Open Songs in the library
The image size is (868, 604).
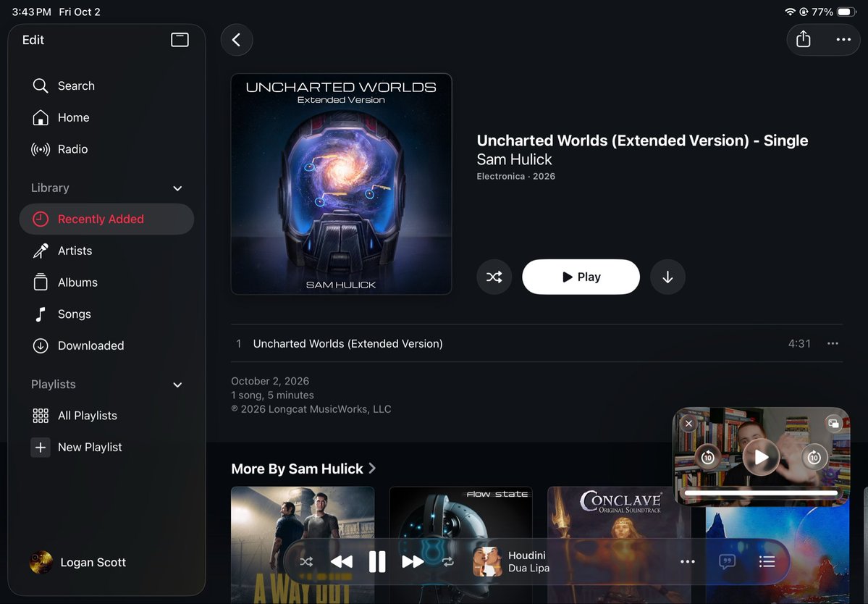click(106, 314)
